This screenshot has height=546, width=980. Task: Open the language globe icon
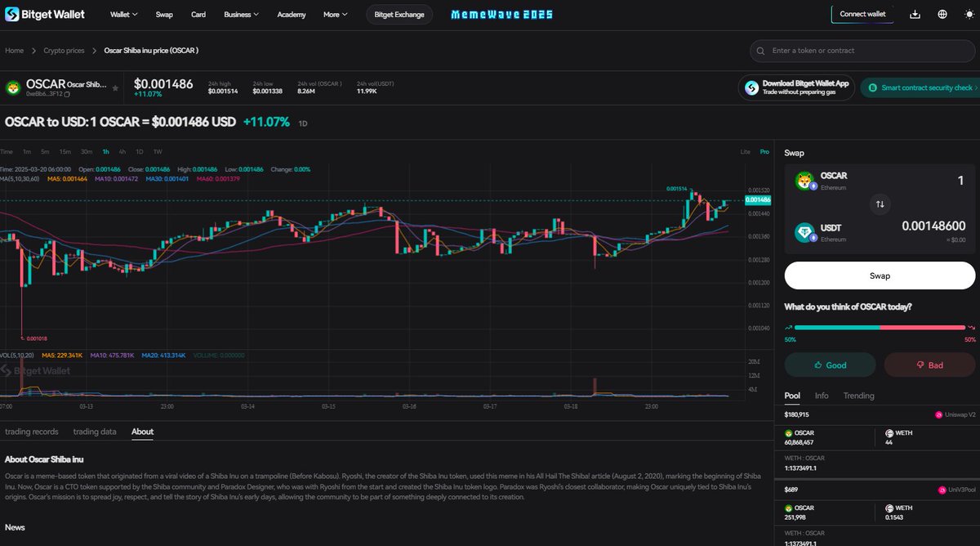coord(942,14)
